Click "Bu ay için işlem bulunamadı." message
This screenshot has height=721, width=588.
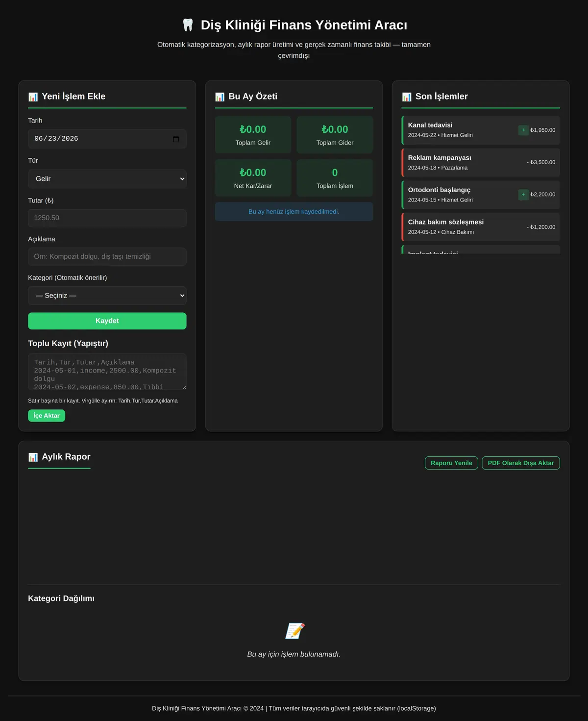coord(294,654)
